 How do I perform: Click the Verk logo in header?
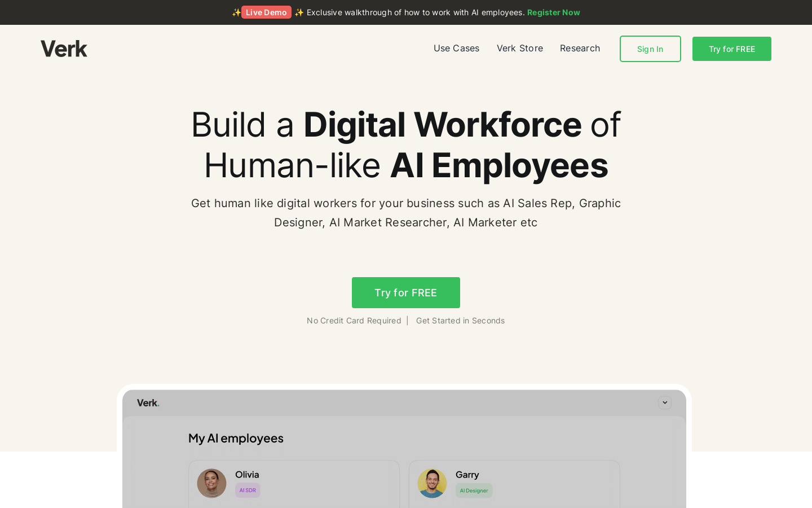tap(64, 49)
